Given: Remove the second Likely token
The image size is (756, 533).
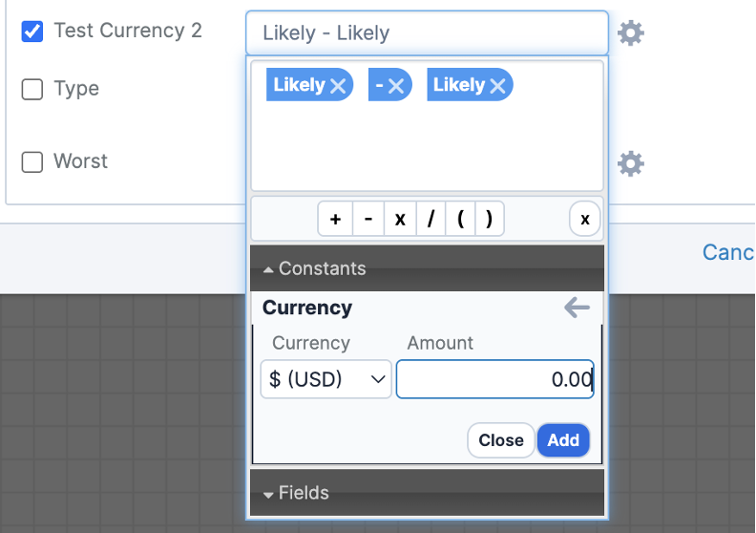Looking at the screenshot, I should click(x=497, y=86).
